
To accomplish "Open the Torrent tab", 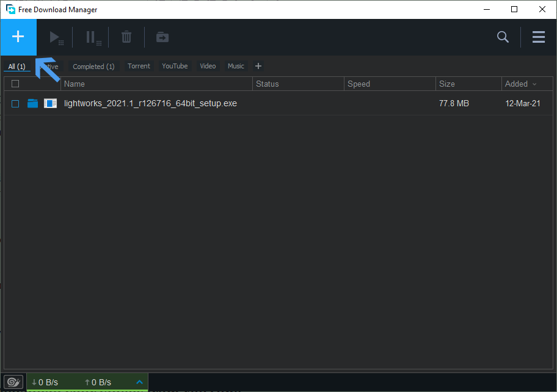I will click(x=139, y=66).
